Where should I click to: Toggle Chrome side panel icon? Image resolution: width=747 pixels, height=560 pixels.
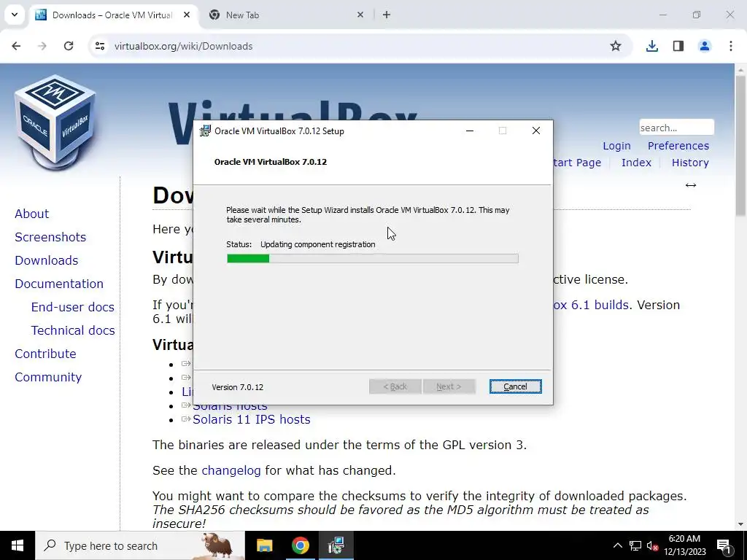pos(678,46)
